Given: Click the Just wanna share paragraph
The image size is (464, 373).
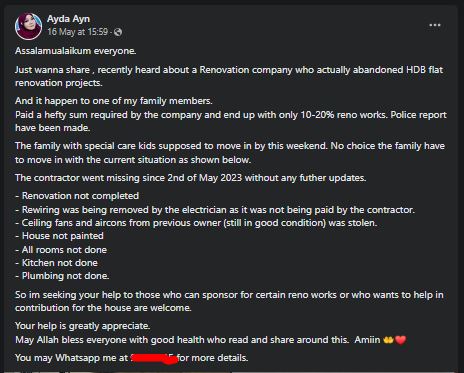Looking at the screenshot, I should 229,76.
